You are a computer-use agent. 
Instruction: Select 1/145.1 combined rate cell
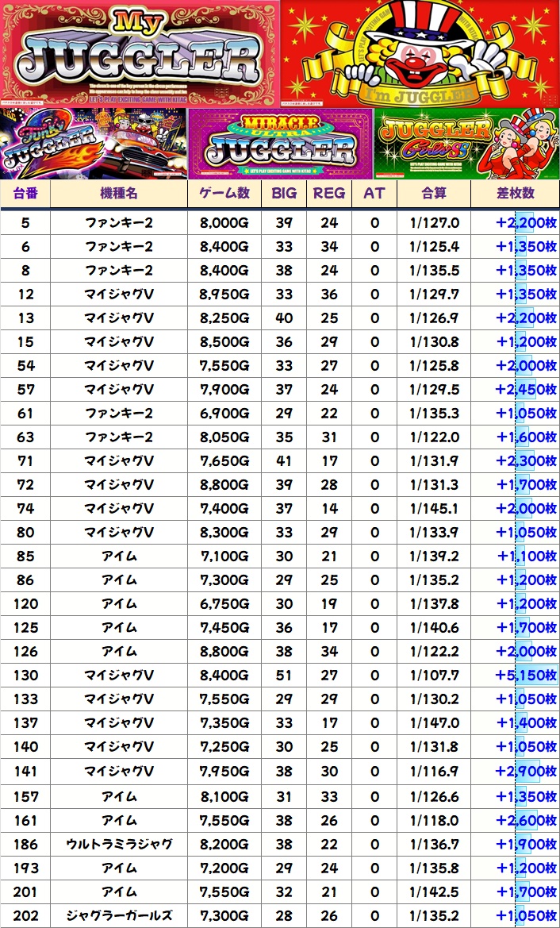(434, 508)
